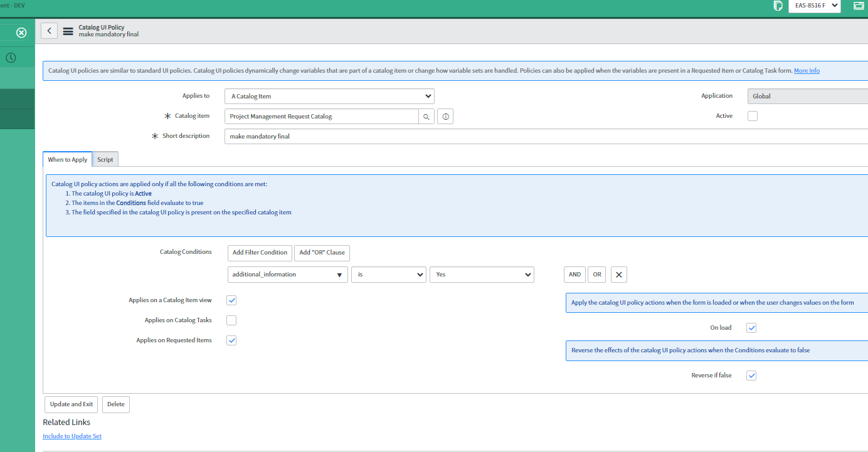Switch to the When to Apply tab
The width and height of the screenshot is (868, 452).
point(68,159)
